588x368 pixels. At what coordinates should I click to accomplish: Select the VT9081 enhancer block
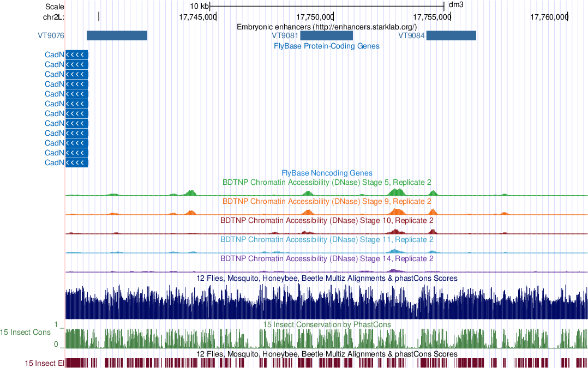(x=327, y=35)
